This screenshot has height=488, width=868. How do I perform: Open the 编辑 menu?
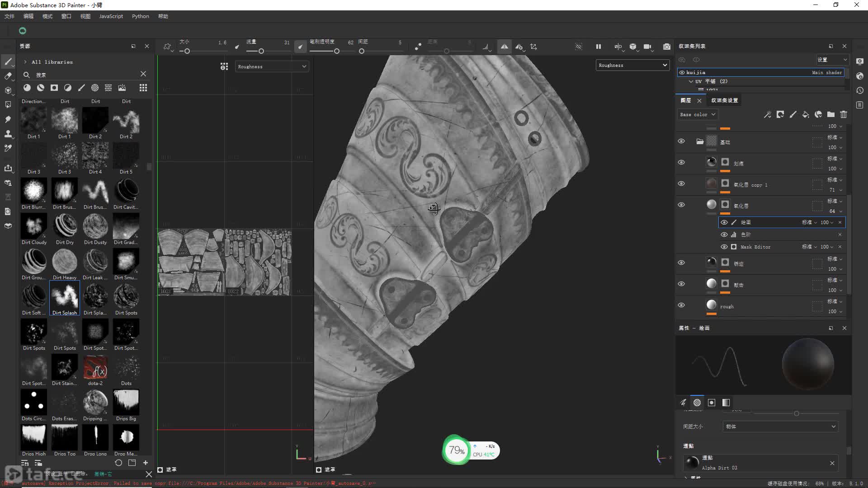pyautogui.click(x=28, y=16)
